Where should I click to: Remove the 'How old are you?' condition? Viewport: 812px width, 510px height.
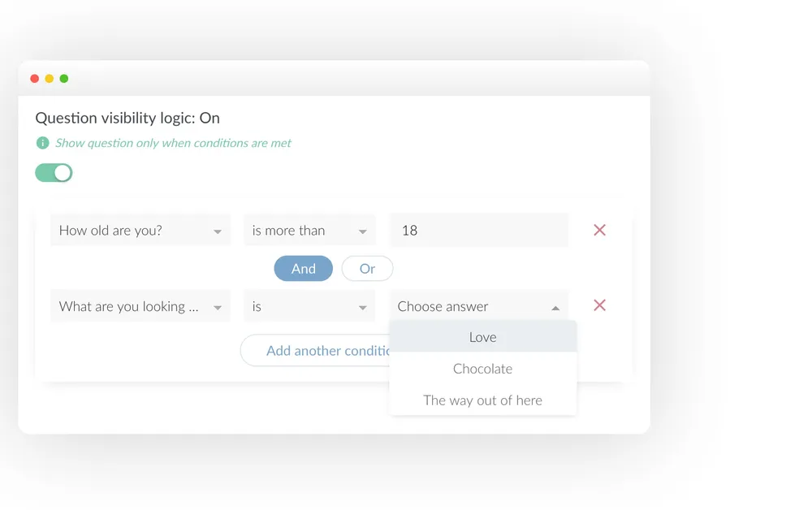click(599, 230)
